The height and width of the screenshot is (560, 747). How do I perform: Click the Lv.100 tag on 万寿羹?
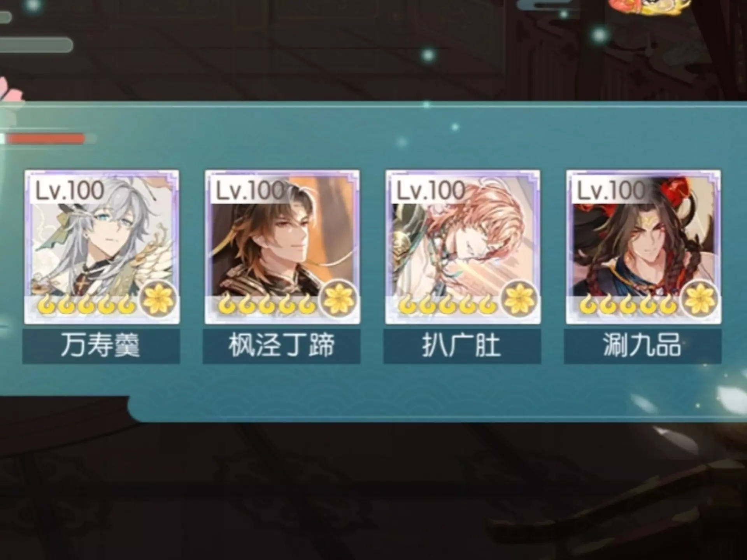(70, 191)
